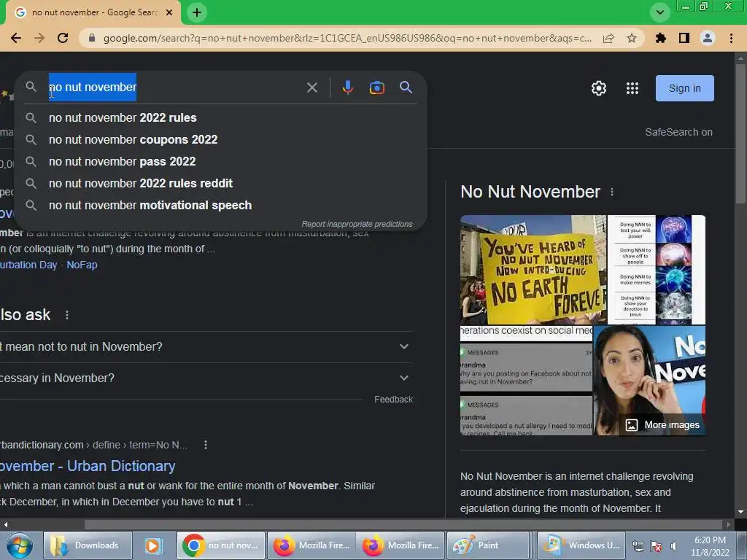This screenshot has width=747, height=560.
Task: Open the No Earth Forever protest sign image
Action: 533,270
